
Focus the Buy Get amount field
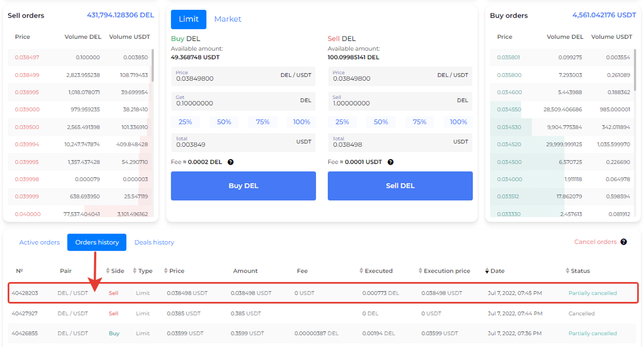tap(243, 101)
